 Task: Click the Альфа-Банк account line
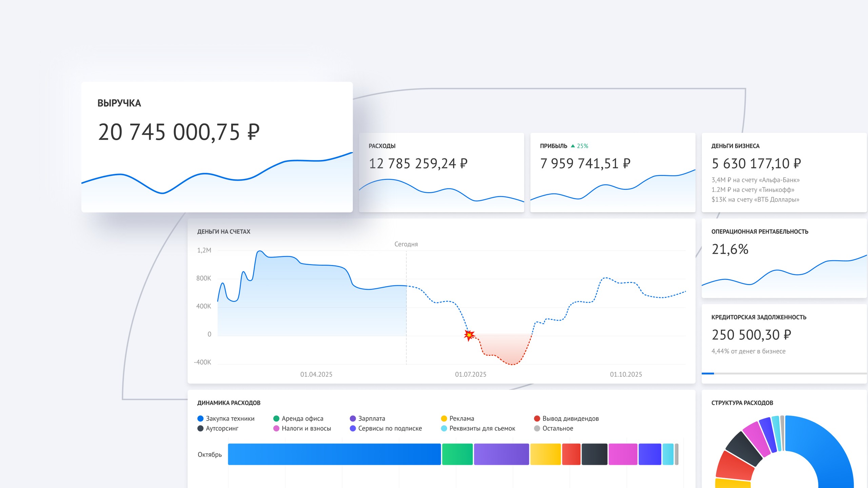755,180
